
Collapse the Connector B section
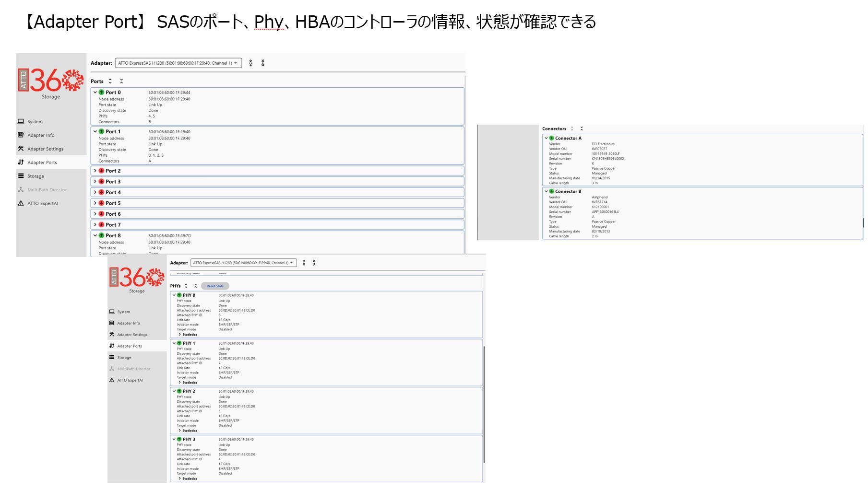(x=546, y=192)
